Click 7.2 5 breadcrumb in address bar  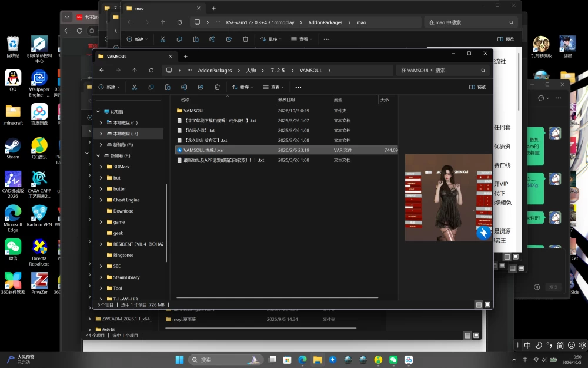[x=278, y=70]
